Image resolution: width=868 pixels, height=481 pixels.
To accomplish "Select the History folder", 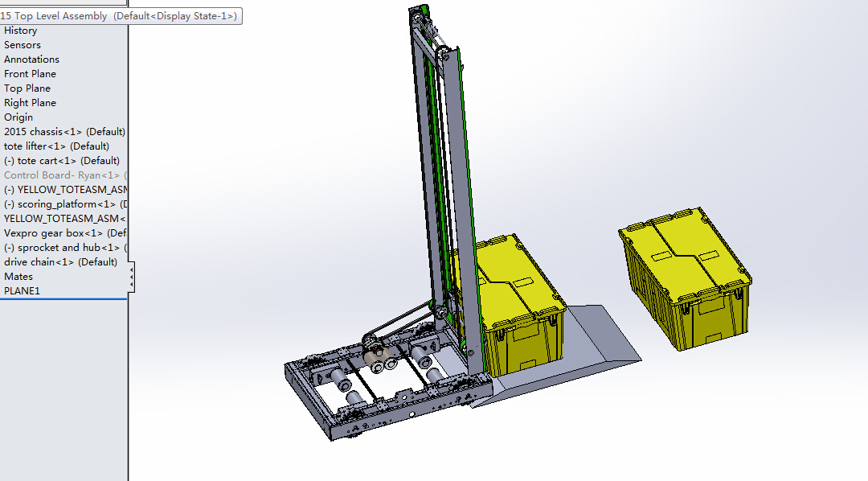I will (x=20, y=30).
